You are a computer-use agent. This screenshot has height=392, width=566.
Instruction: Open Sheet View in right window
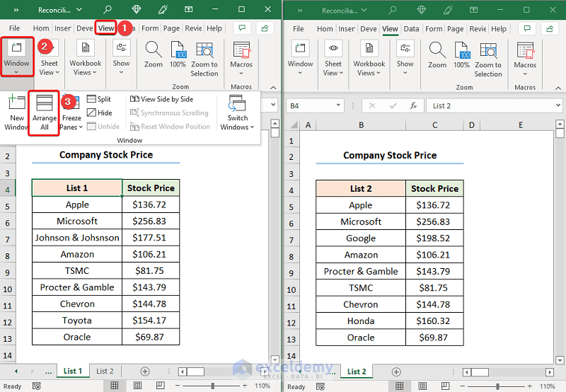pyautogui.click(x=333, y=59)
